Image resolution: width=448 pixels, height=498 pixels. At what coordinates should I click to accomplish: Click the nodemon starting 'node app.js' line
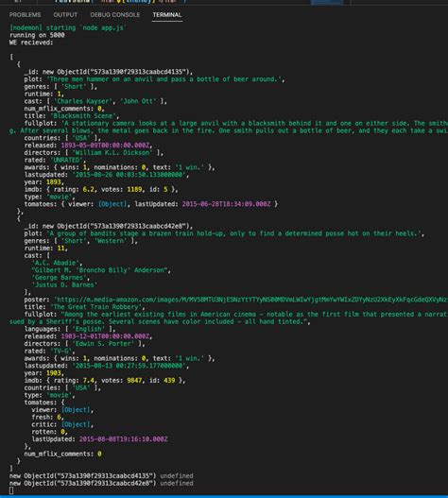coord(68,28)
